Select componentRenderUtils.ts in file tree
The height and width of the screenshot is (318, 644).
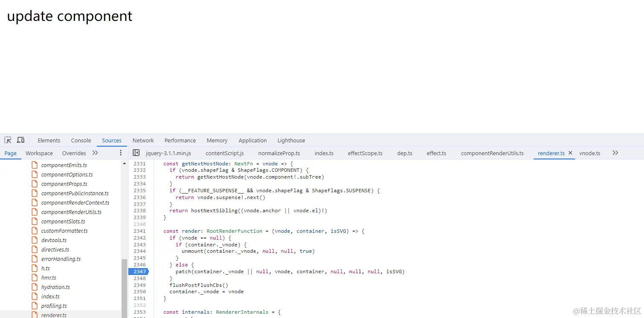click(x=71, y=212)
